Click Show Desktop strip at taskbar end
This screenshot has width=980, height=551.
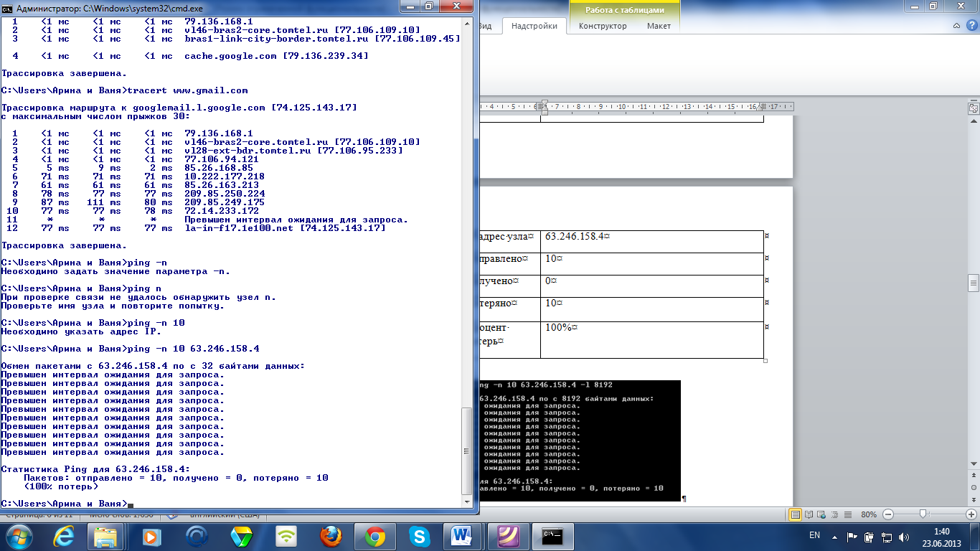pos(975,537)
